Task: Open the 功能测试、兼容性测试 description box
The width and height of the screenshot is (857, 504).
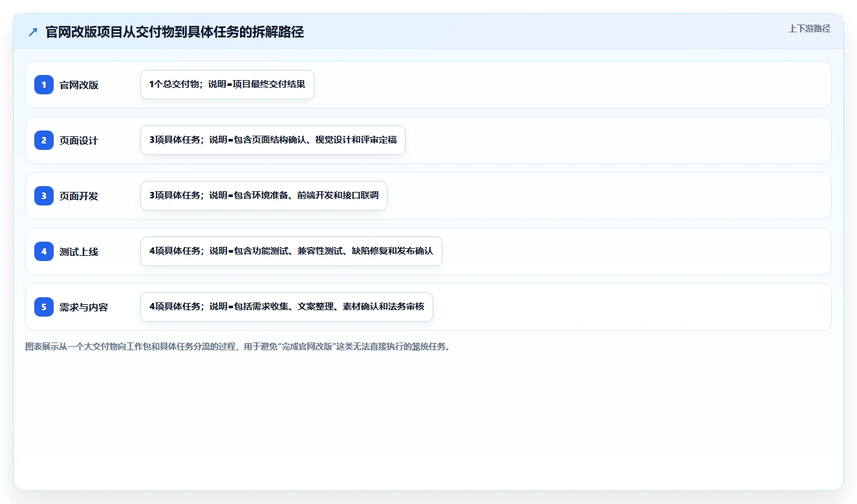Action: 291,251
